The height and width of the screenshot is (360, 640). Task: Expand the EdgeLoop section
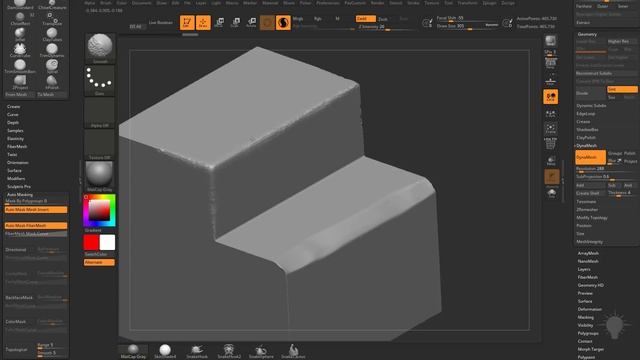(586, 114)
